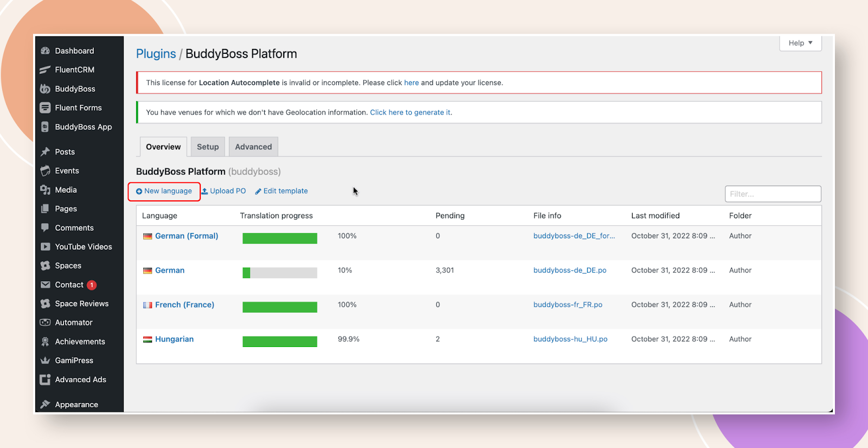Click the Comments bubble icon

coord(46,228)
